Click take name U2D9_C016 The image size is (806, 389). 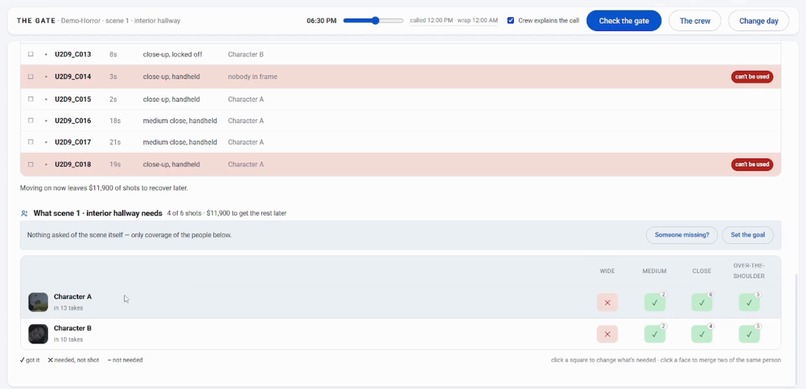point(72,121)
